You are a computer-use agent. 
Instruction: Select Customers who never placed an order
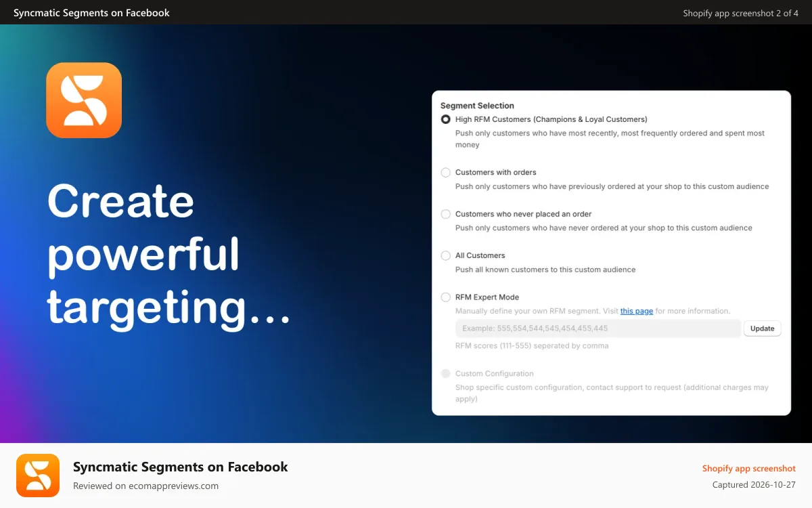point(445,214)
